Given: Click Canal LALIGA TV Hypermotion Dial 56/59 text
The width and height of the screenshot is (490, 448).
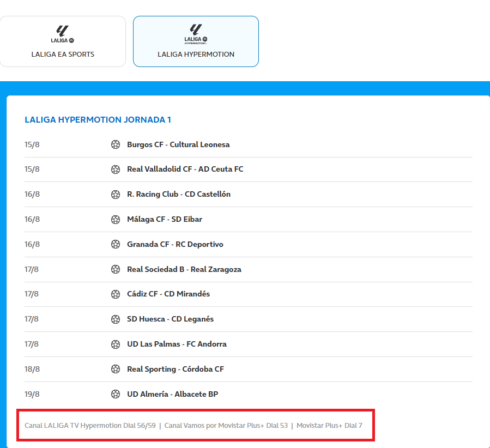Looking at the screenshot, I should (90, 426).
